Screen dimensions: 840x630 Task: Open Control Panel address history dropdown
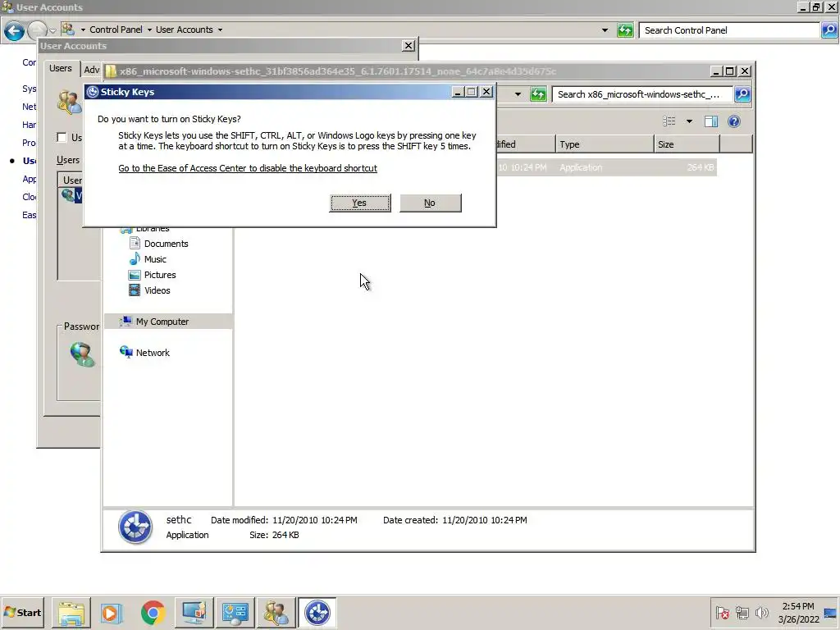[605, 30]
